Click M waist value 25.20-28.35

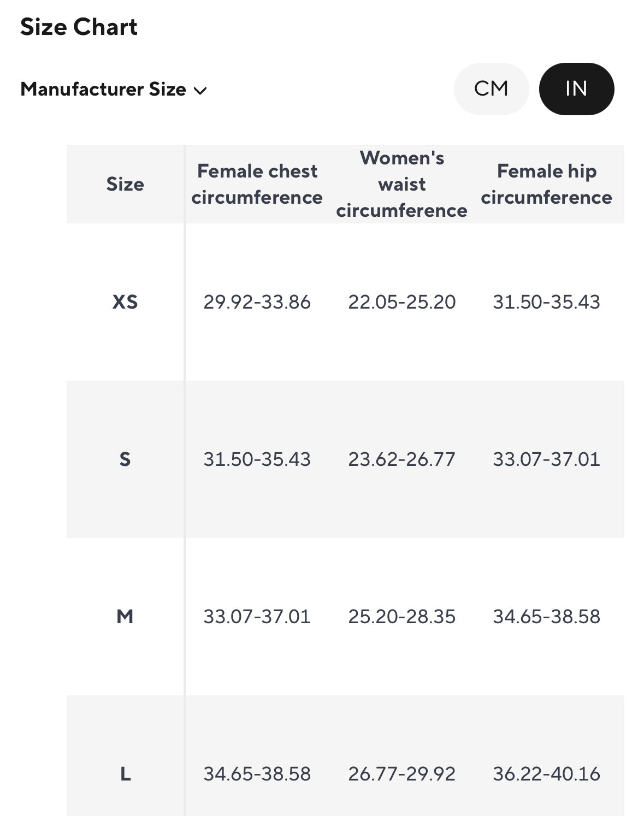[401, 617]
